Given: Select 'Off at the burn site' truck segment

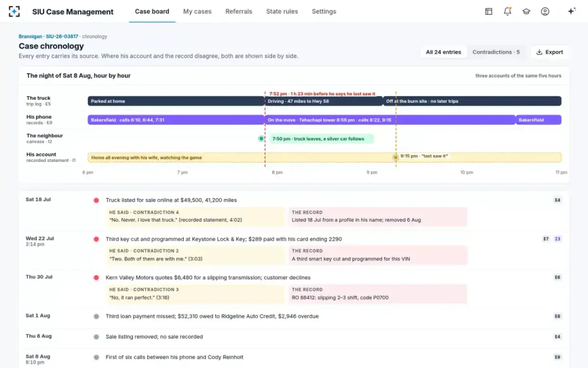Looking at the screenshot, I should [x=472, y=101].
